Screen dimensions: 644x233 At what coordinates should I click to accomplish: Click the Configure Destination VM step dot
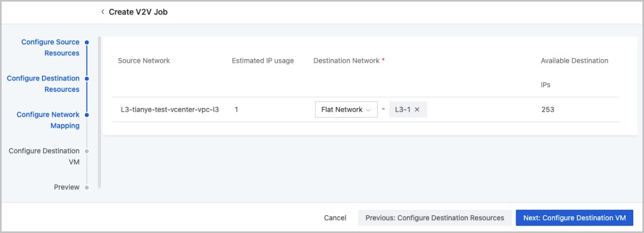pos(87,151)
